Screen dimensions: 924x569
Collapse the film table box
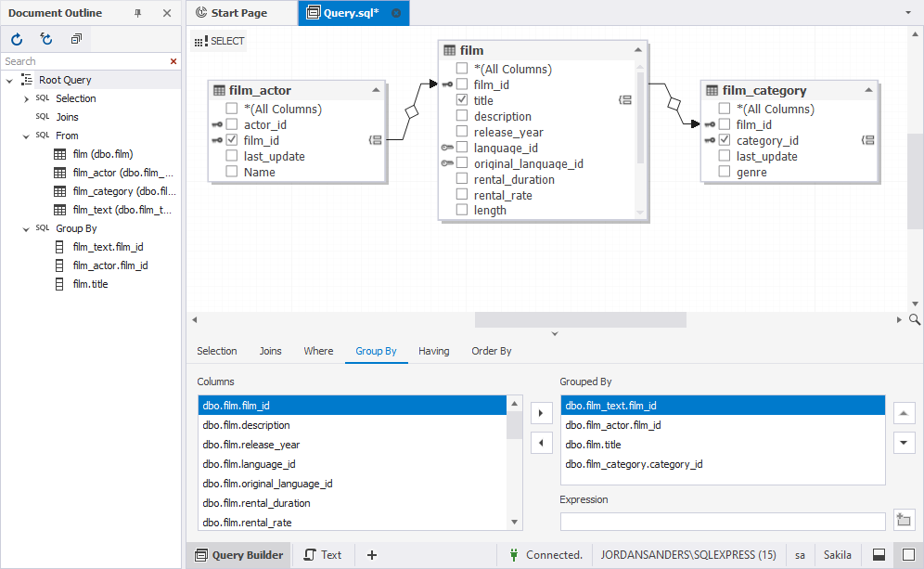pos(637,50)
